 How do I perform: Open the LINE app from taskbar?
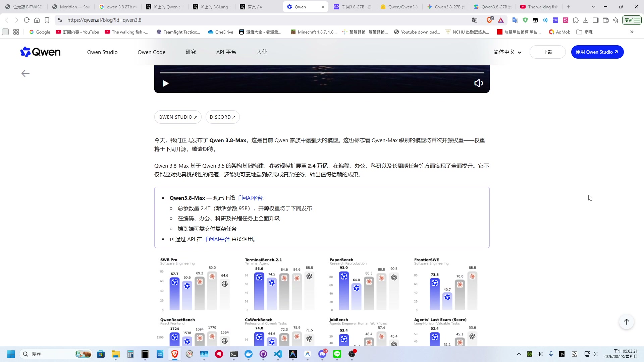pos(337,354)
